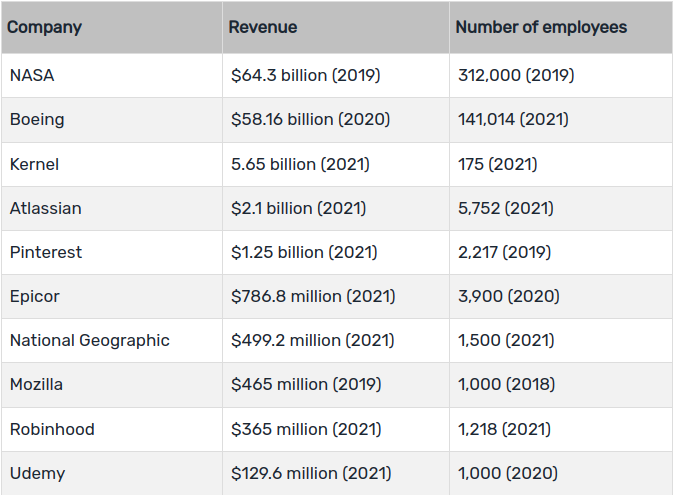The image size is (675, 495).
Task: Click Epicor's $786.8 million revenue cell
Action: click(x=313, y=296)
